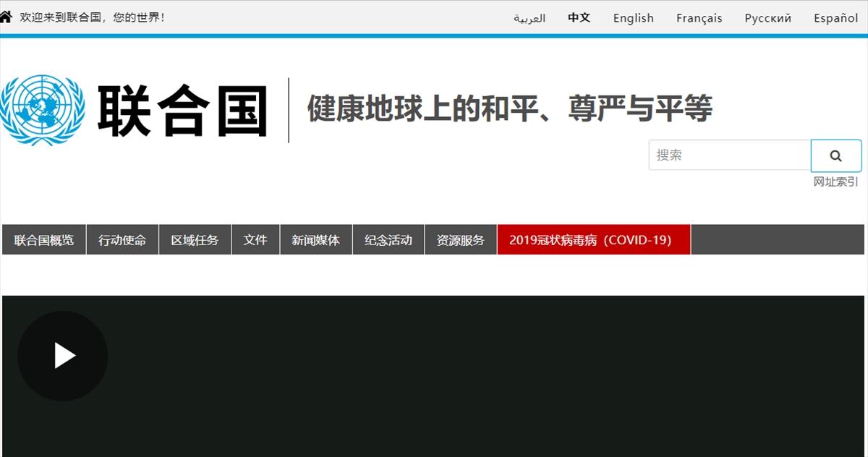The image size is (868, 457).
Task: Open the 文件 documents menu
Action: pyautogui.click(x=255, y=240)
